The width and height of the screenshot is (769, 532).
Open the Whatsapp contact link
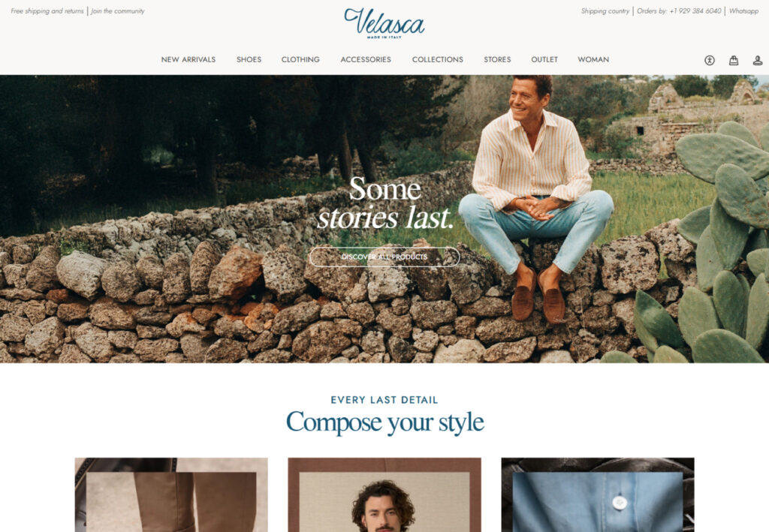click(743, 11)
